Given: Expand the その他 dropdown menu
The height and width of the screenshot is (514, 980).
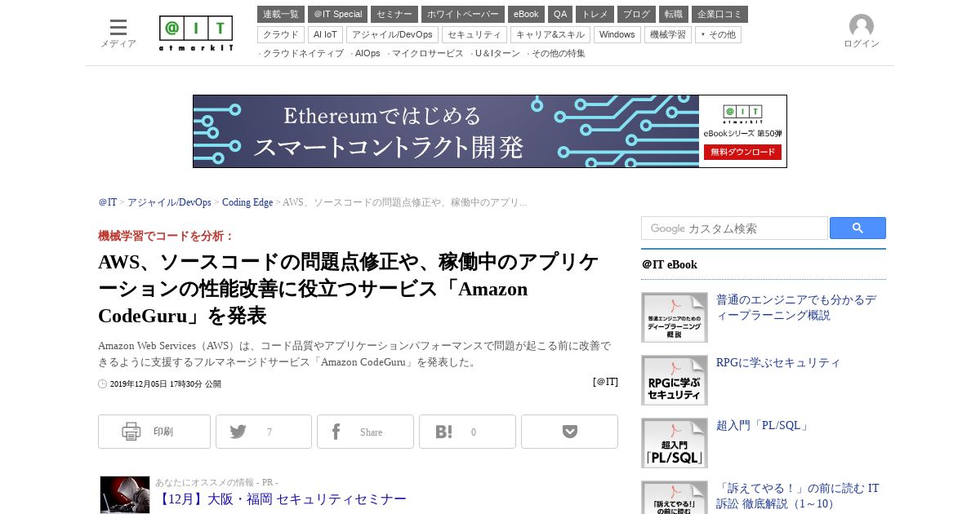Looking at the screenshot, I should (x=718, y=34).
